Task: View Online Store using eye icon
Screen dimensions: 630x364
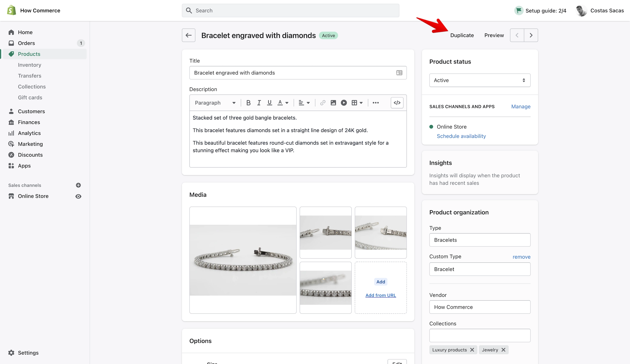Action: [x=78, y=196]
